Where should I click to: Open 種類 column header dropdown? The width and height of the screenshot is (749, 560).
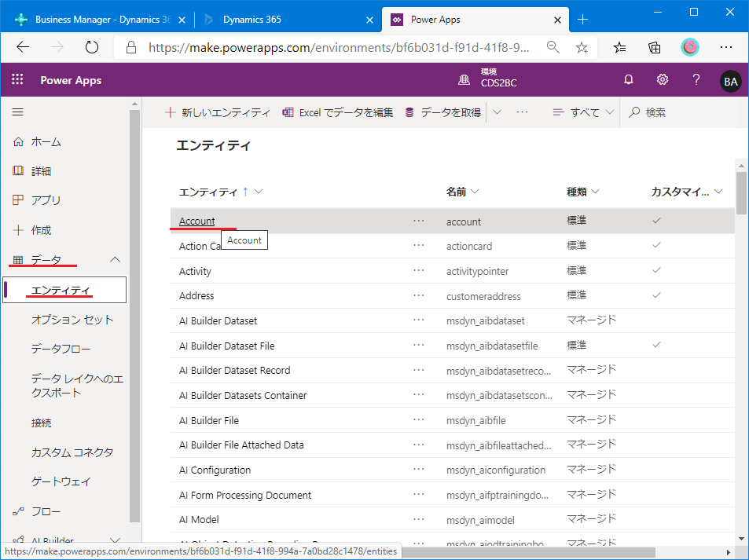pos(595,192)
